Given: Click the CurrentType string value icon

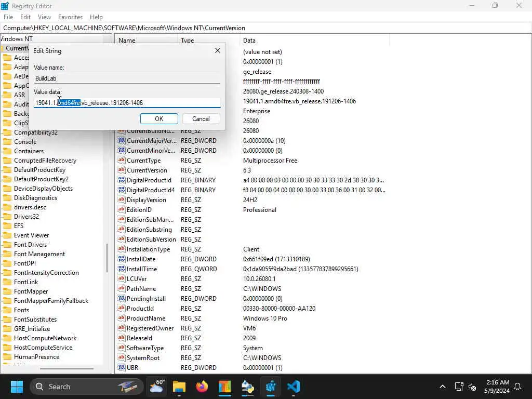Looking at the screenshot, I should (x=122, y=160).
